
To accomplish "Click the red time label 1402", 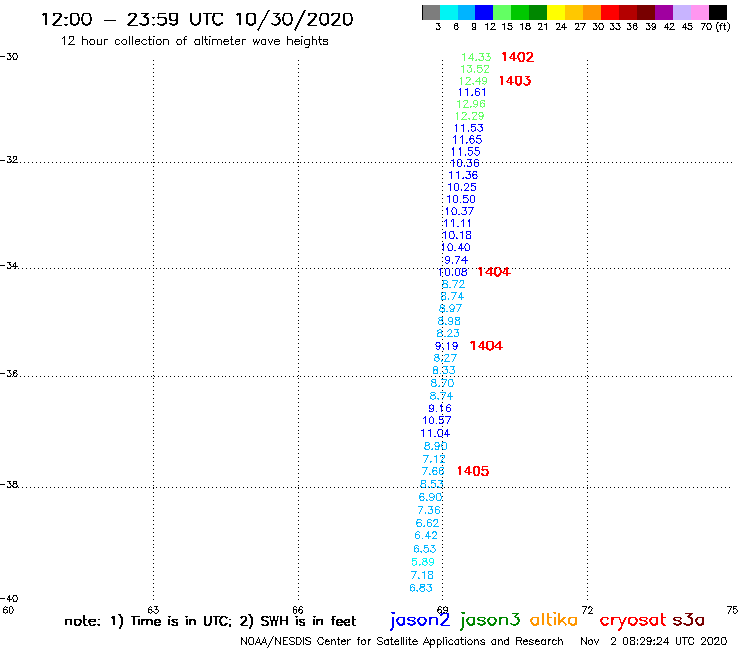I will point(517,57).
